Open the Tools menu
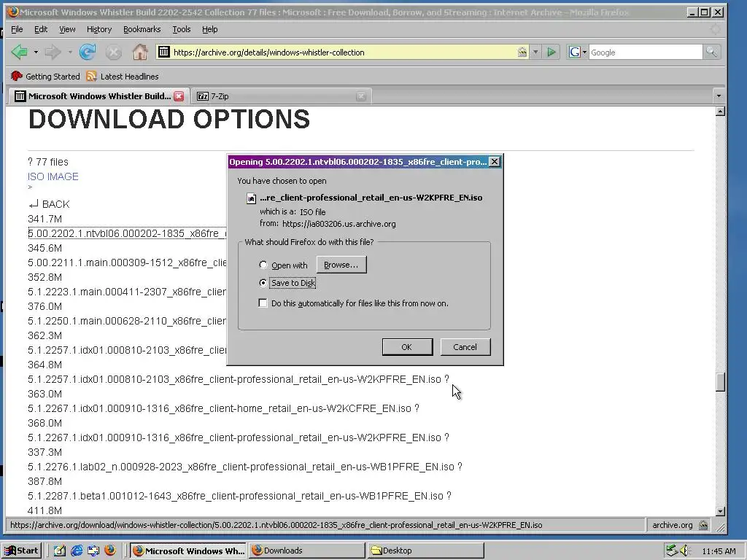The image size is (747, 560). point(182,29)
